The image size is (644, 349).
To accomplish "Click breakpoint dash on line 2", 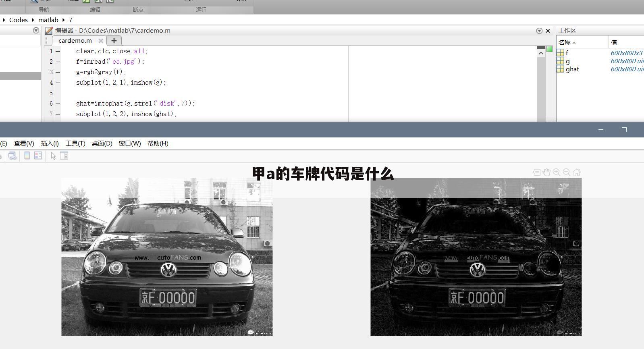I will (x=58, y=62).
